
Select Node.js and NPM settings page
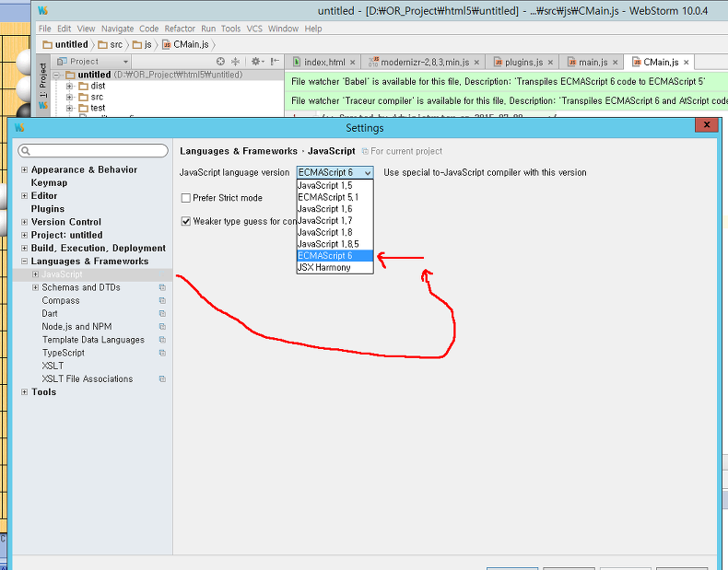(x=76, y=327)
